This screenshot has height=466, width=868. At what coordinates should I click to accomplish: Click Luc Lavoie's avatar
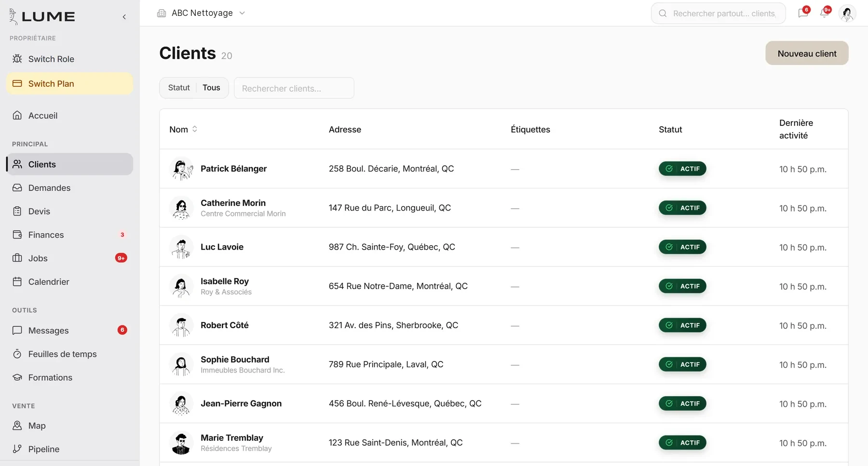pyautogui.click(x=181, y=247)
